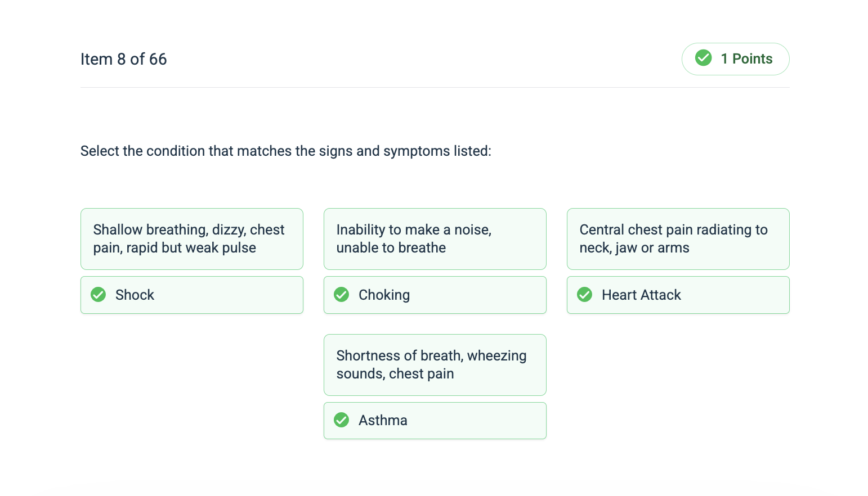This screenshot has height=496, width=868.
Task: Click the shallow breathing symptoms card
Action: click(x=192, y=239)
